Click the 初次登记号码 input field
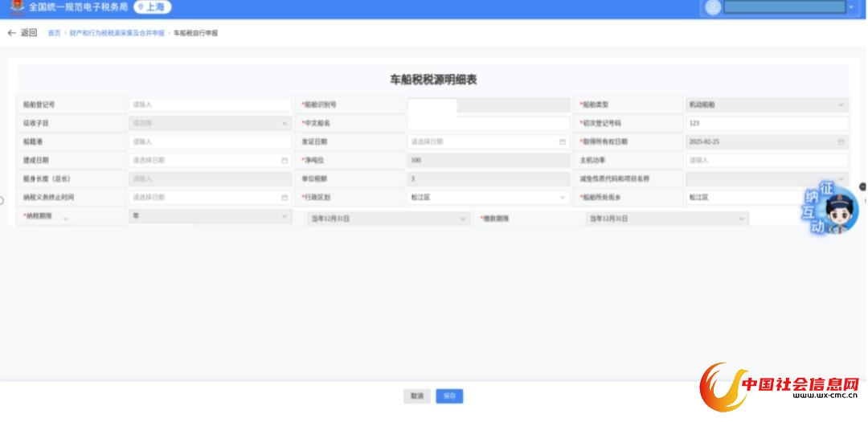 pos(766,123)
